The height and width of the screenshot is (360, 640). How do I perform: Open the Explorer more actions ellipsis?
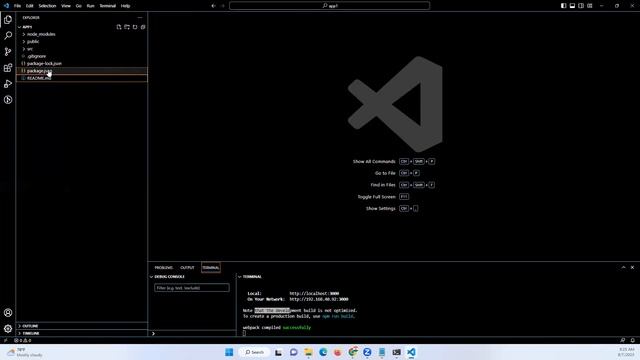[140, 18]
